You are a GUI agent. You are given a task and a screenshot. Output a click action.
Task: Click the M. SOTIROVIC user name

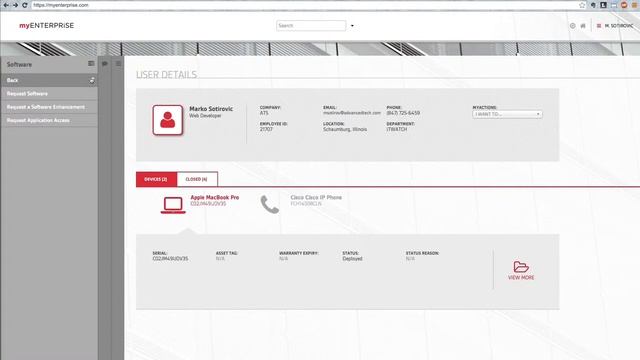point(619,26)
